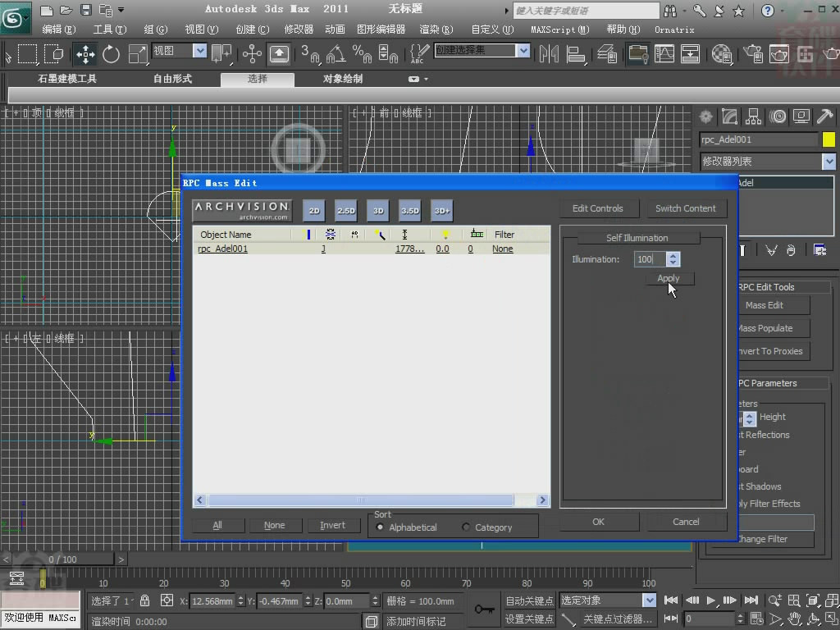Select the 3D filter button

[378, 211]
